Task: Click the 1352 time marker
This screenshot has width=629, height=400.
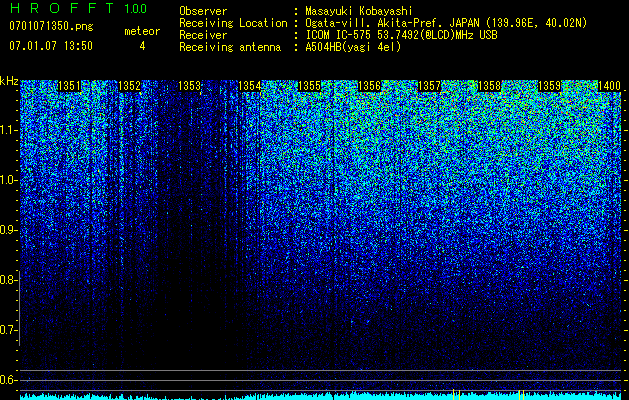Action: tap(130, 86)
